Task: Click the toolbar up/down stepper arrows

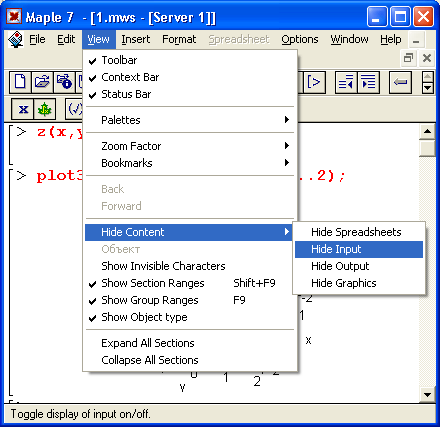Action: click(x=428, y=82)
